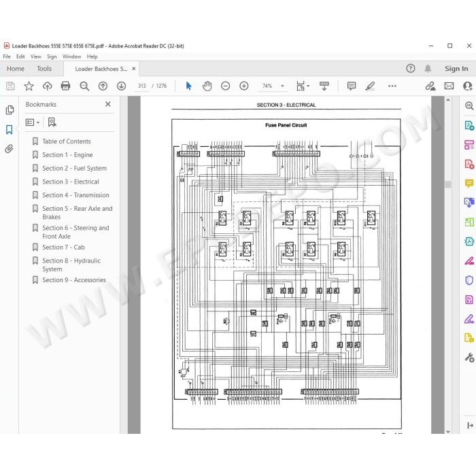Activate the hand pan tool

pyautogui.click(x=207, y=86)
